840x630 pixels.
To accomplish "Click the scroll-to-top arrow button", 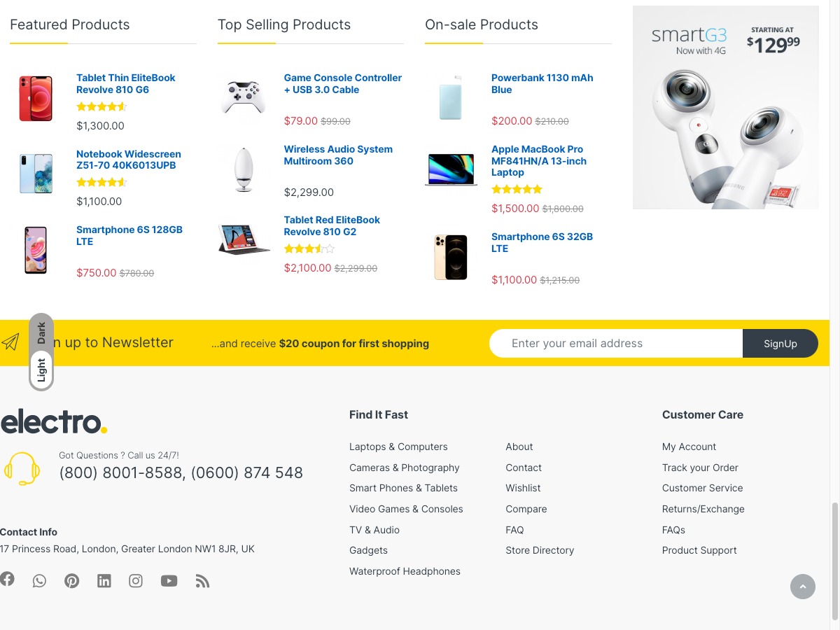I will [803, 587].
